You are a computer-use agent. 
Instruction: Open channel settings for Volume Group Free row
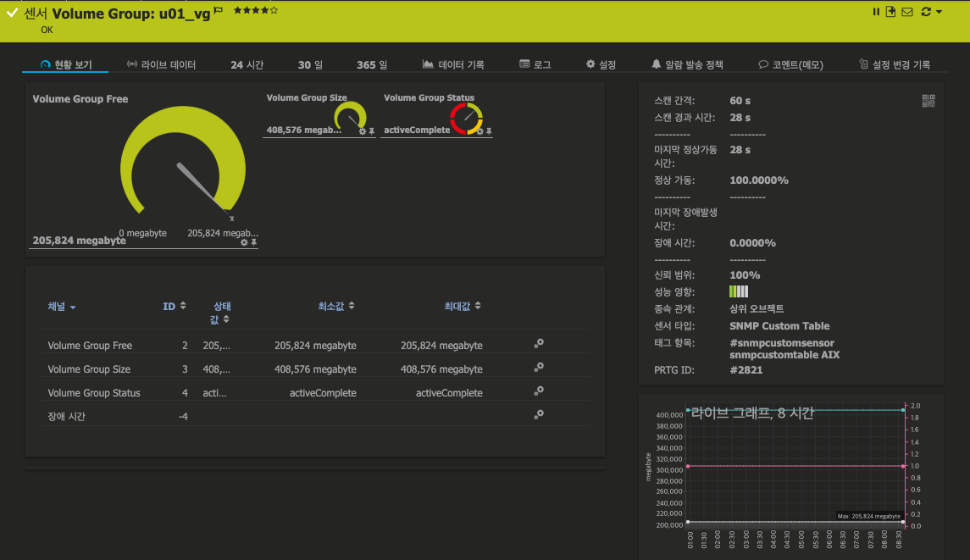(539, 343)
